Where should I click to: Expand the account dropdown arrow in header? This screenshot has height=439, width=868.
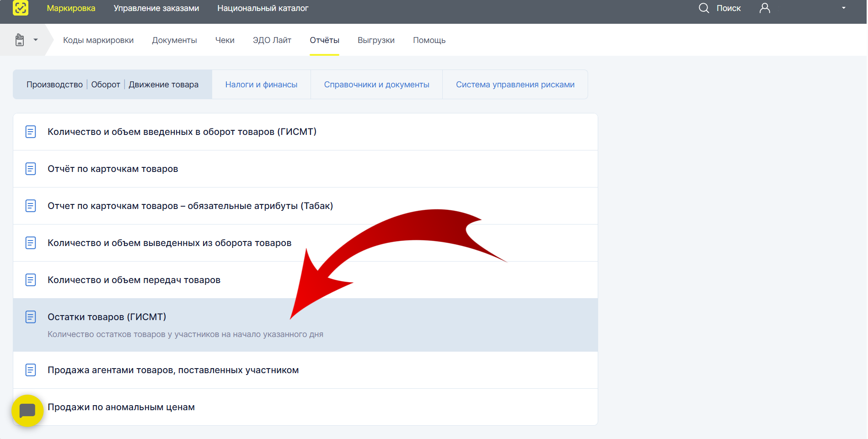coord(844,8)
